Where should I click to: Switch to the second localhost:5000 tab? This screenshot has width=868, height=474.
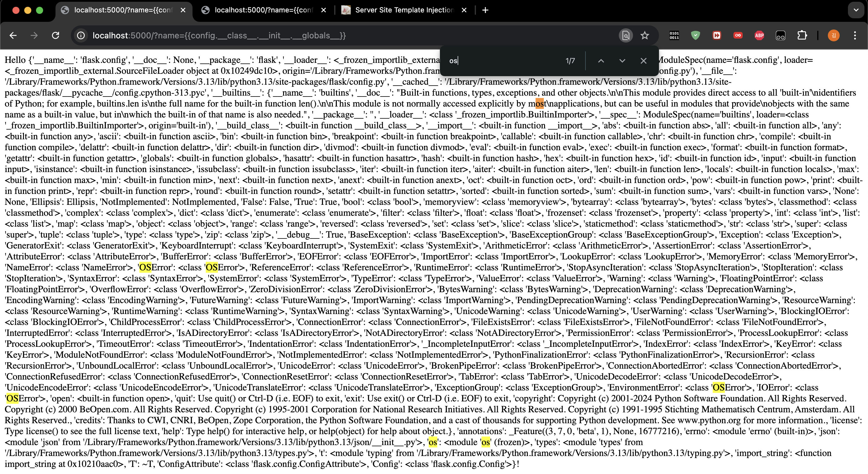[263, 10]
